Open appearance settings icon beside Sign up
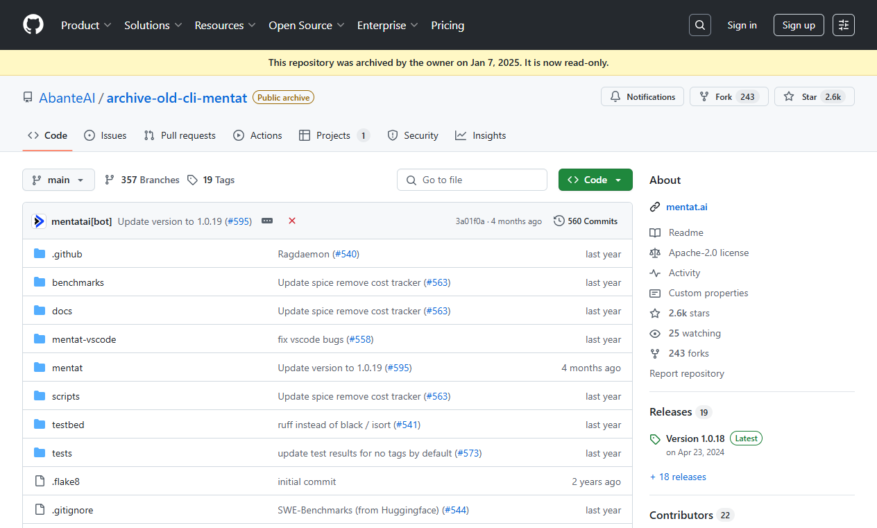The height and width of the screenshot is (528, 877). point(843,25)
